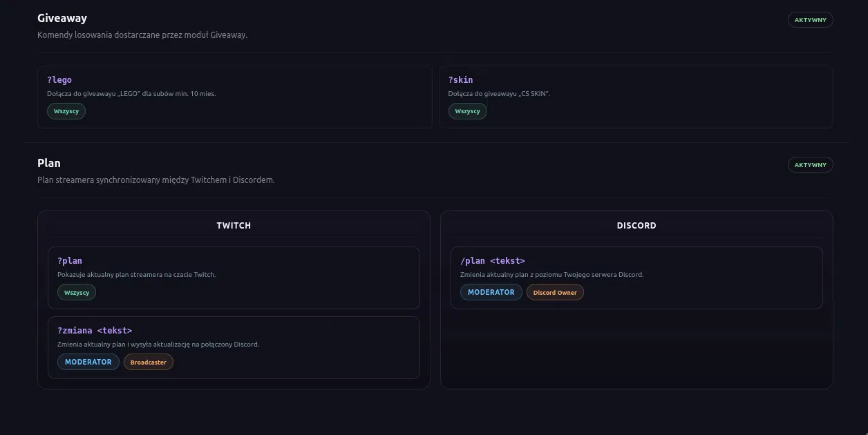Click the Giveaway section heading
Image resolution: width=868 pixels, height=435 pixels.
(62, 18)
